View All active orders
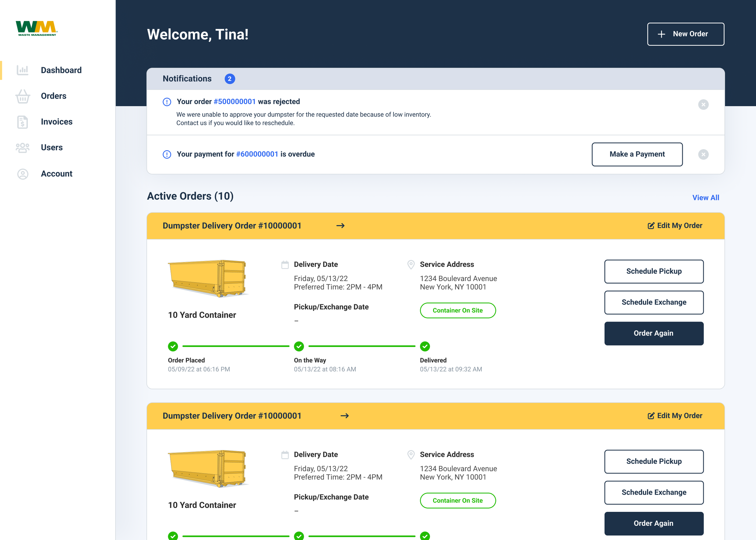Screen dimensions: 756x540 tap(705, 198)
